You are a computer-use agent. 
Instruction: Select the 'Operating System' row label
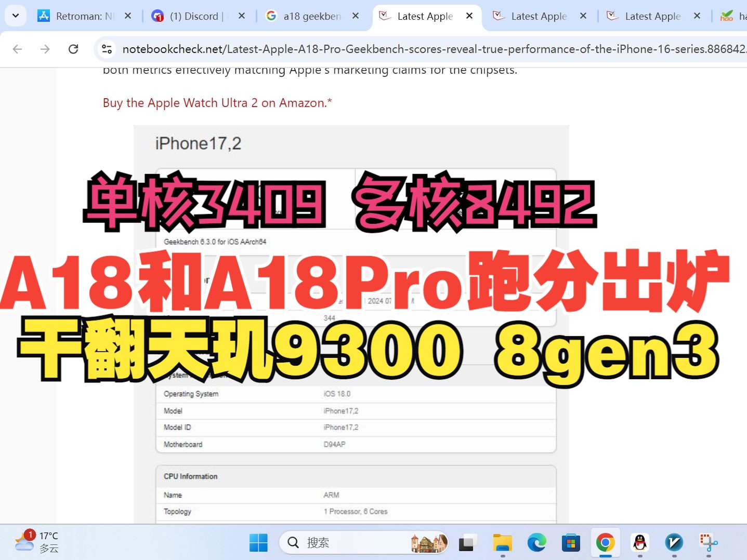click(x=191, y=394)
